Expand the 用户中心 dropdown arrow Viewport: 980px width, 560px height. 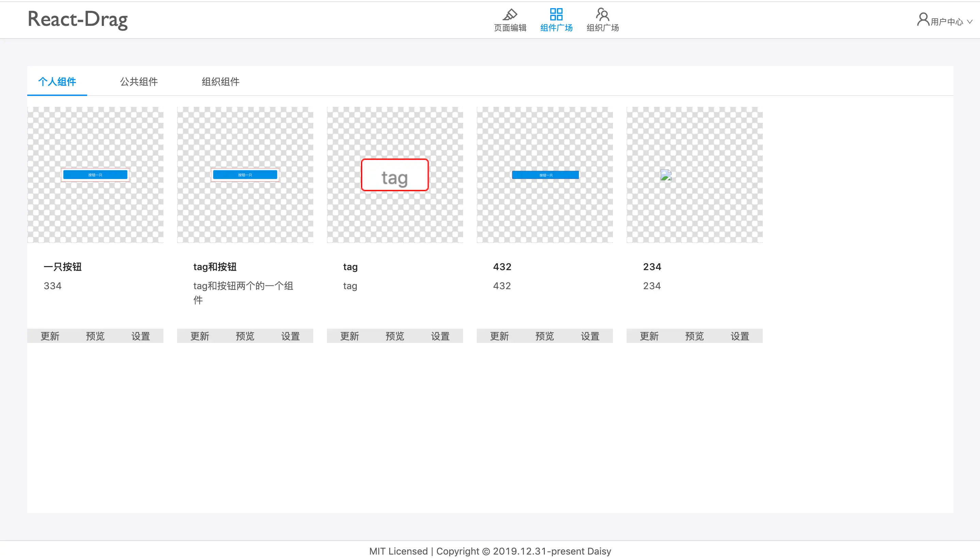coord(970,22)
